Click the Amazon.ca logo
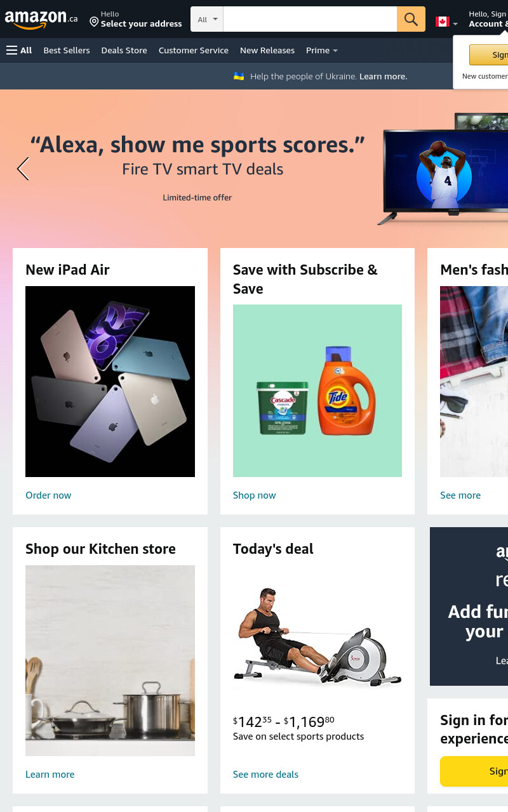The image size is (508, 812). click(x=41, y=19)
